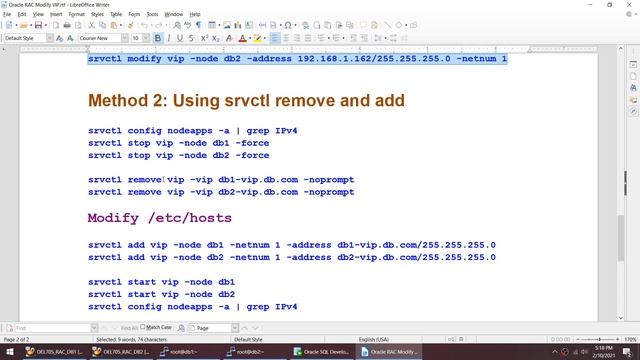Run the spelling check icon
Viewport: 640px width, 360px height.
(x=188, y=25)
